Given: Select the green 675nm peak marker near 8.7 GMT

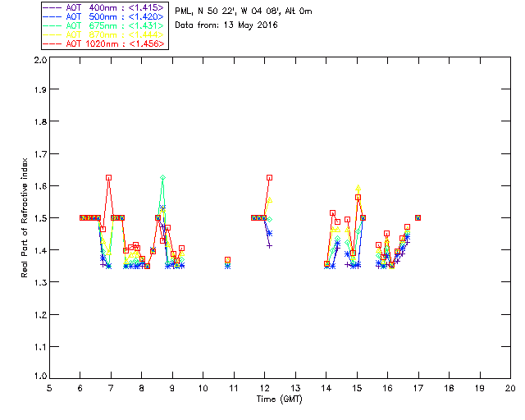Looking at the screenshot, I should [162, 177].
